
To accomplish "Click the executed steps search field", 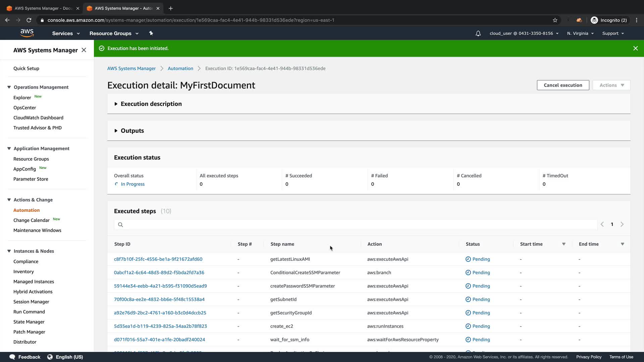I will point(356,225).
